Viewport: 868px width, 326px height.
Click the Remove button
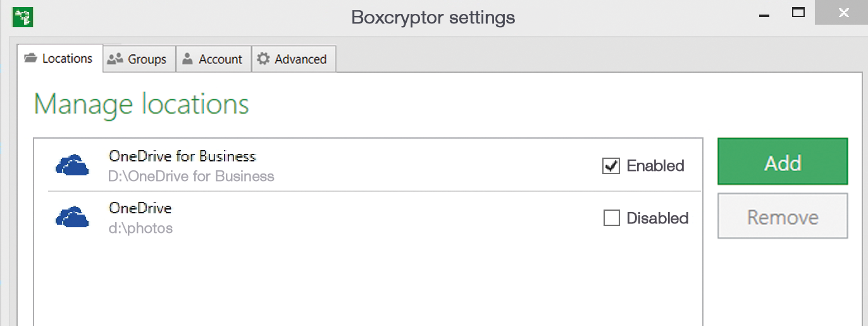coord(783,216)
